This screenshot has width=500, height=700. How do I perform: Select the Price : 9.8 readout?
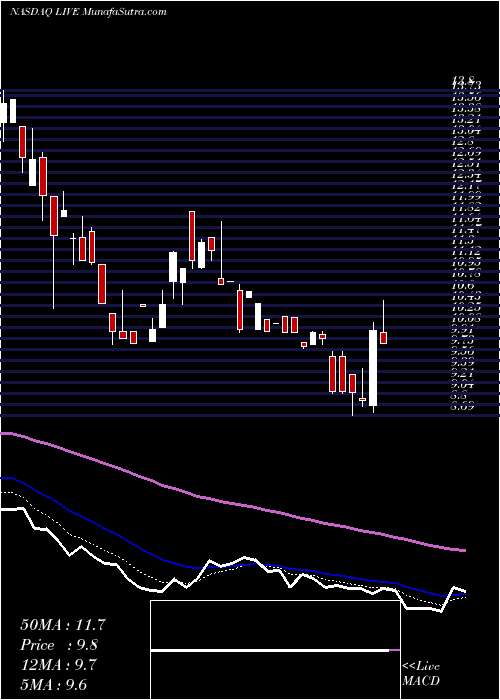[59, 645]
